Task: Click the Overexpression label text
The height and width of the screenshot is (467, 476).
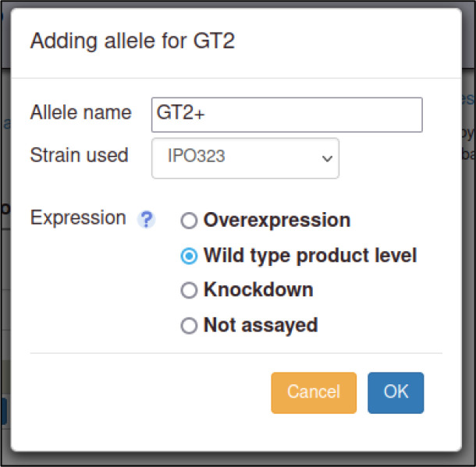Action: [x=277, y=220]
